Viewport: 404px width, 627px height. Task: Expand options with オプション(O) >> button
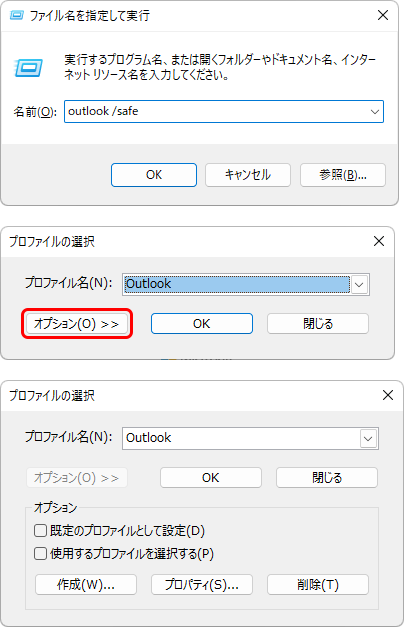pos(77,323)
